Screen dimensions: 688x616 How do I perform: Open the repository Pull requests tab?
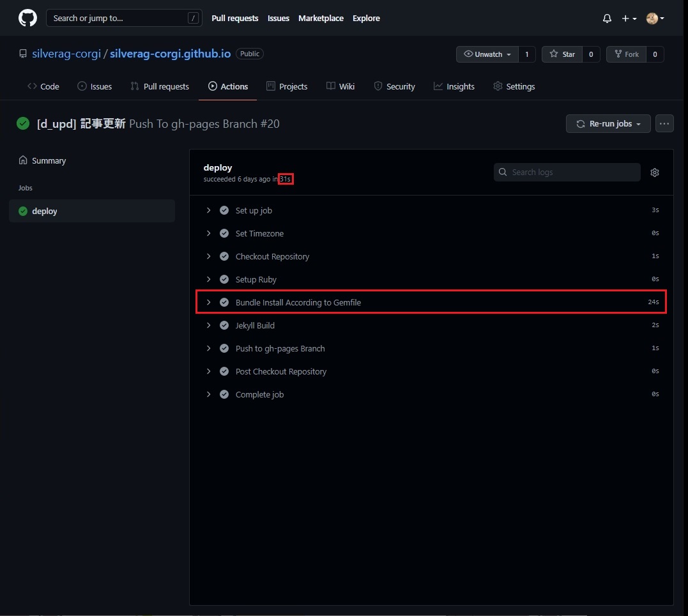pos(160,86)
